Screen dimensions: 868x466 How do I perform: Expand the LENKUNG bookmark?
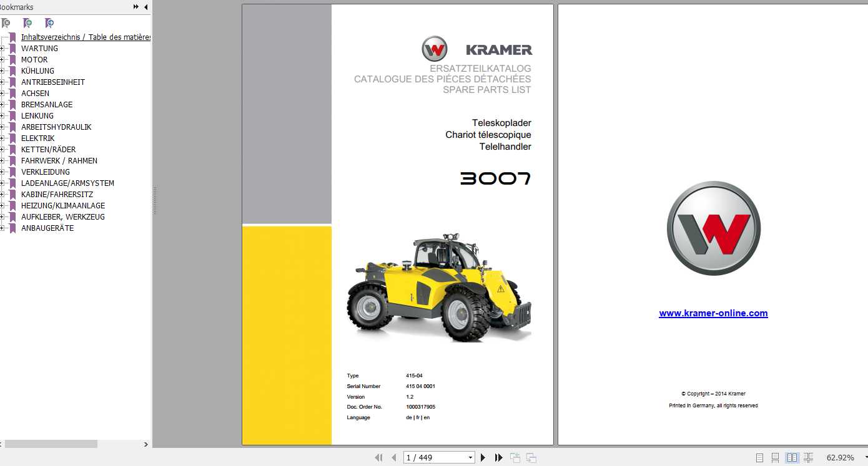tap(2, 115)
